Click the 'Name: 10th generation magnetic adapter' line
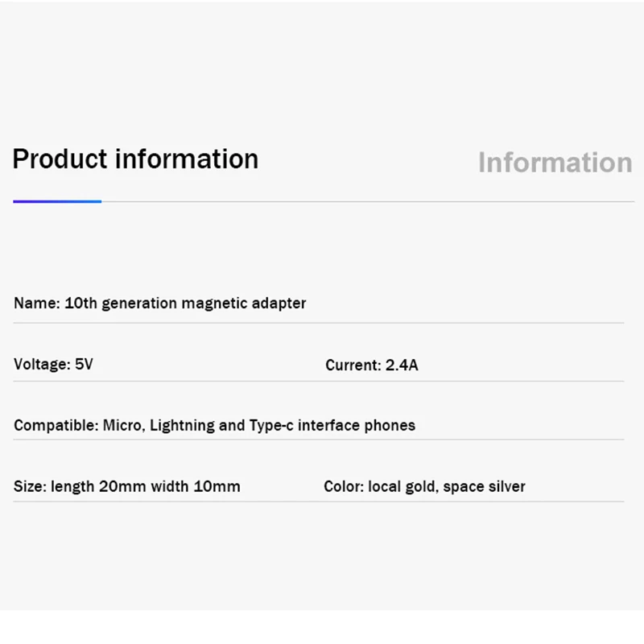The image size is (644, 644). point(159,303)
